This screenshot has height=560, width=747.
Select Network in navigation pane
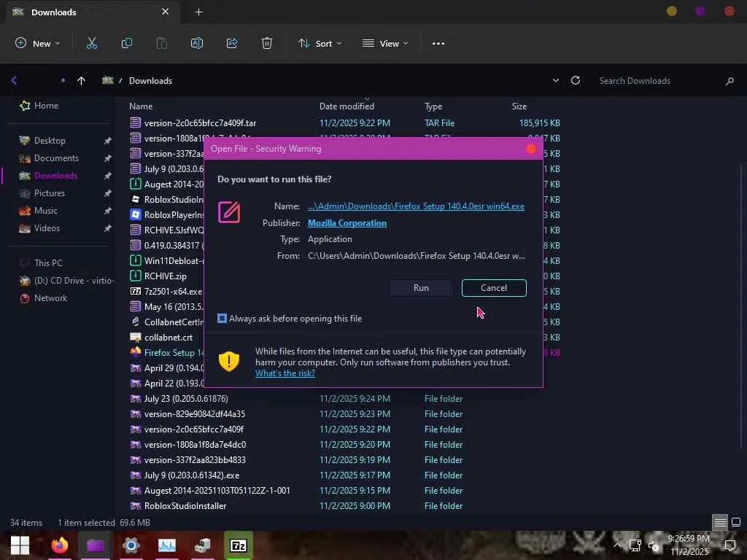click(50, 298)
